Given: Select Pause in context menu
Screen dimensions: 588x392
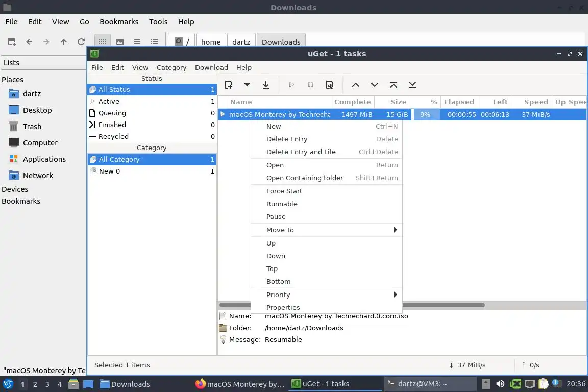Looking at the screenshot, I should 326,216.
